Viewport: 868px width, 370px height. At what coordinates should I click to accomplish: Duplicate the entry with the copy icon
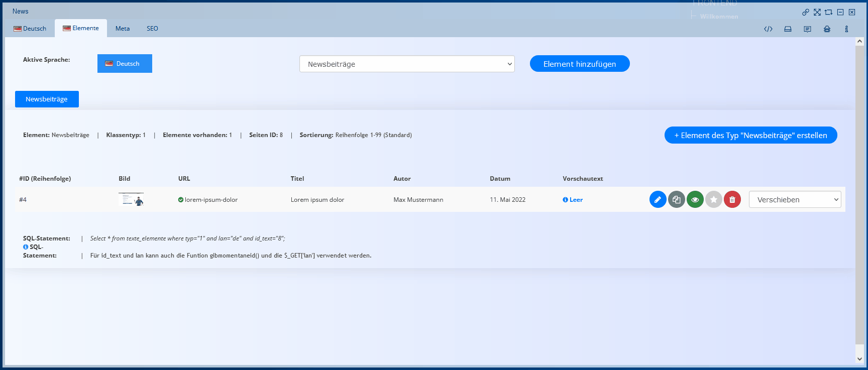(676, 199)
